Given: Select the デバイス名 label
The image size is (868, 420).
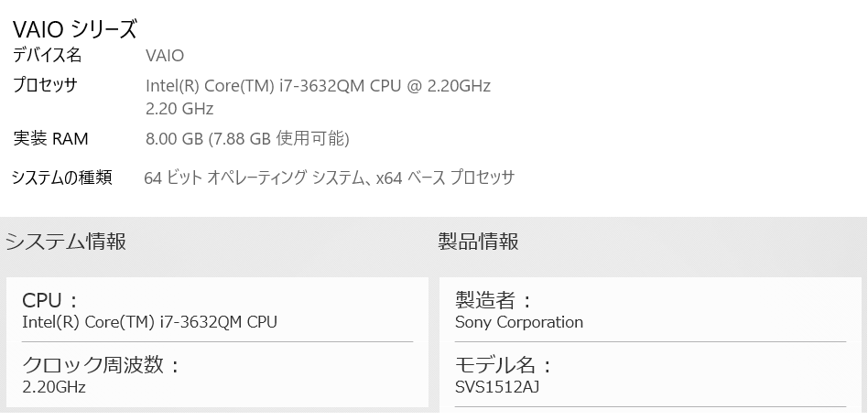Looking at the screenshot, I should point(47,55).
